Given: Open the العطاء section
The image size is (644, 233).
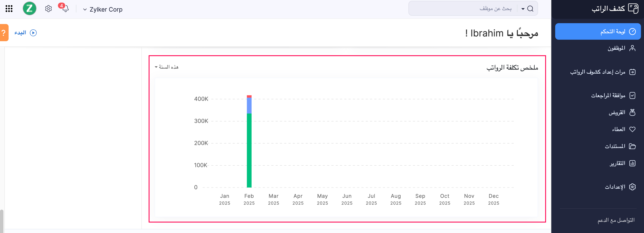Looking at the screenshot, I should [619, 129].
